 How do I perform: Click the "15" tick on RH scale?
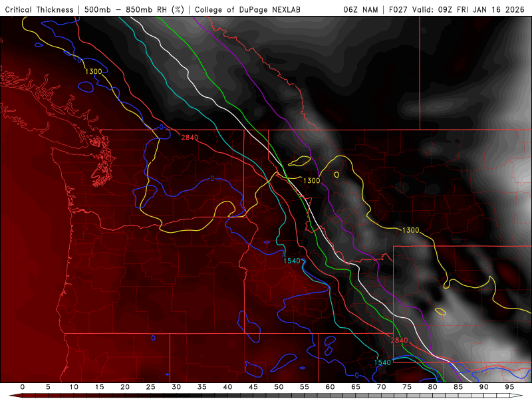tap(99, 387)
